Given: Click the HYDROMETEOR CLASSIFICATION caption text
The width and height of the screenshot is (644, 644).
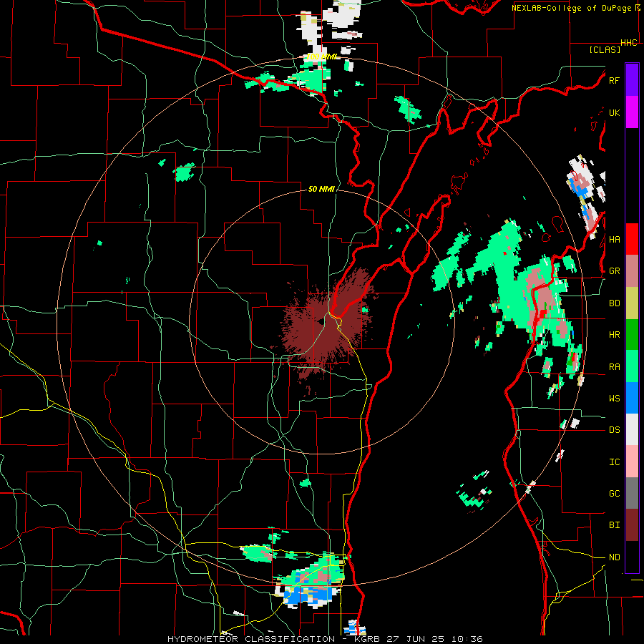Looking at the screenshot, I should (x=251, y=639).
